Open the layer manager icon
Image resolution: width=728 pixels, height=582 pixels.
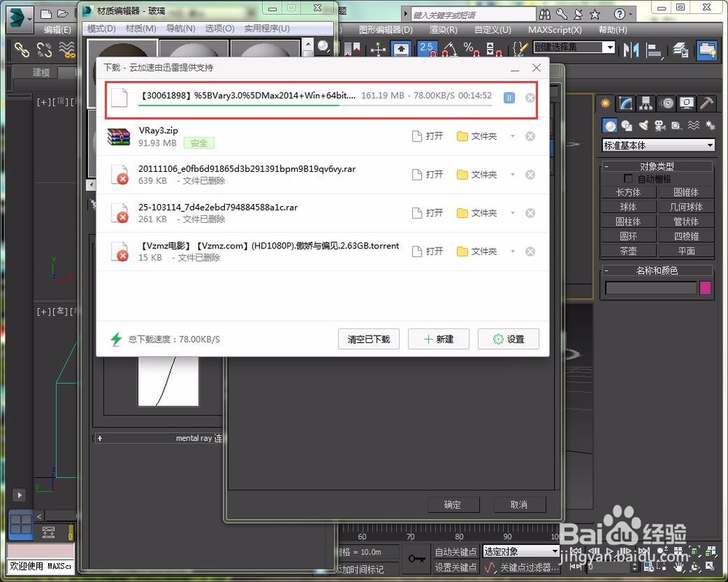coord(680,50)
